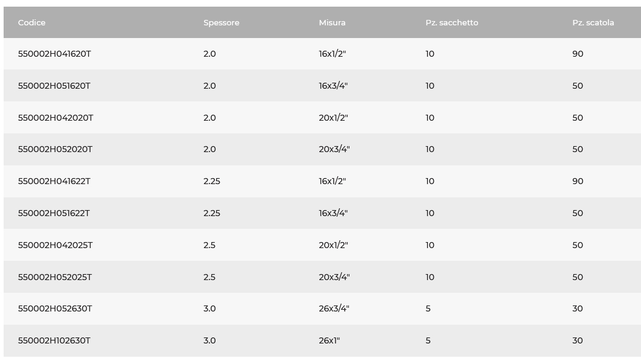Select product code 550002H041620T
The width and height of the screenshot is (641, 364).
click(x=54, y=54)
